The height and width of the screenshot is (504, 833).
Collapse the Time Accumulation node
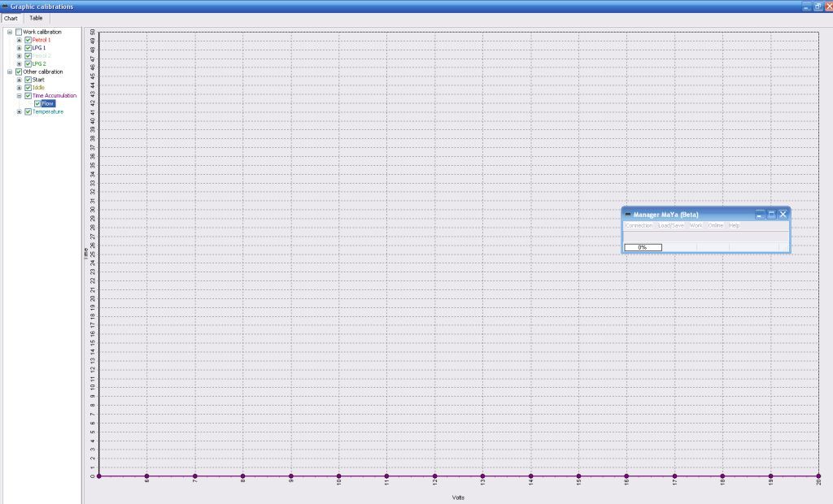(x=20, y=96)
